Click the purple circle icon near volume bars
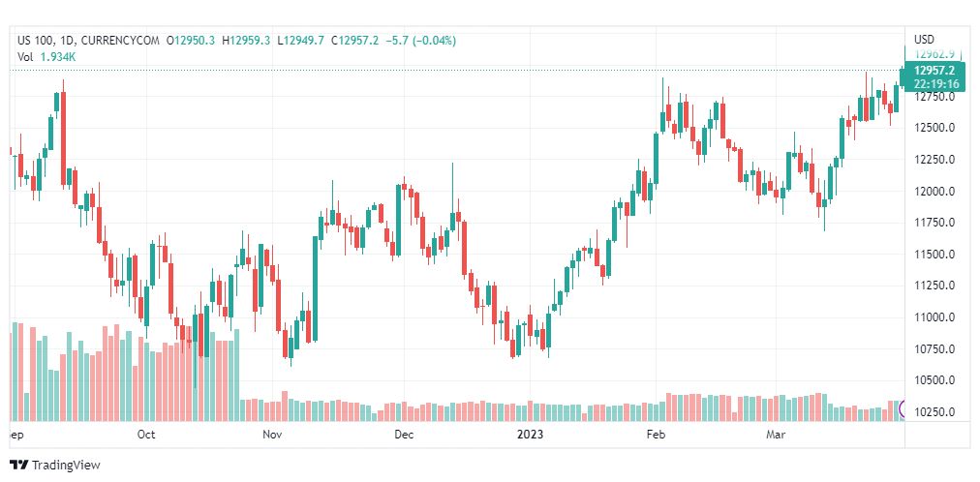The height and width of the screenshot is (482, 980). 902,409
